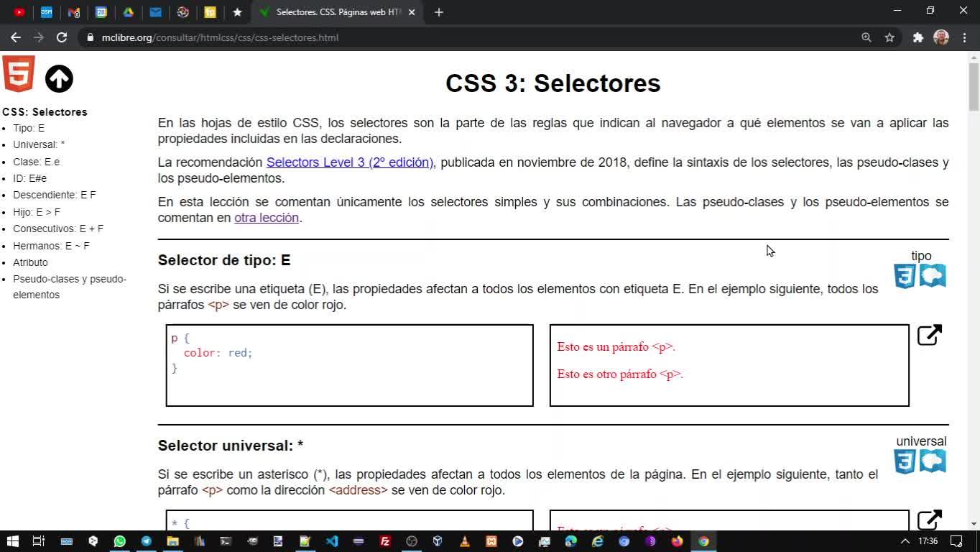
Task: Open the Chrome profile avatar
Action: click(941, 37)
